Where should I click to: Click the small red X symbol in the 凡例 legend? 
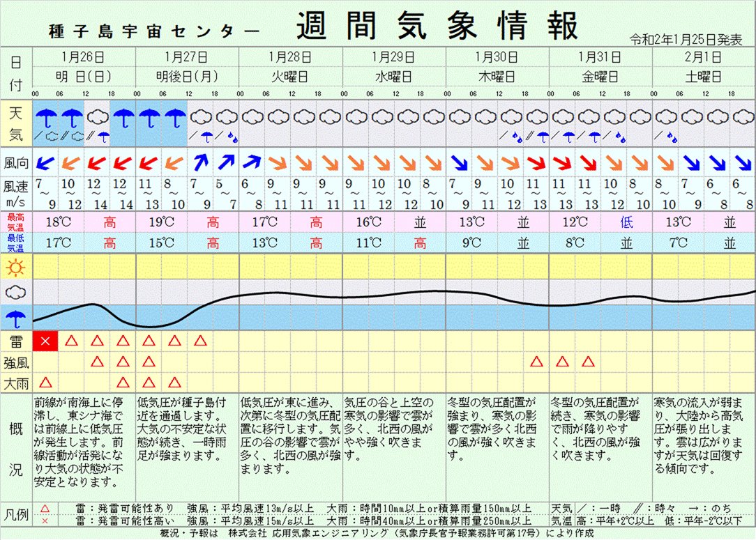(45, 520)
